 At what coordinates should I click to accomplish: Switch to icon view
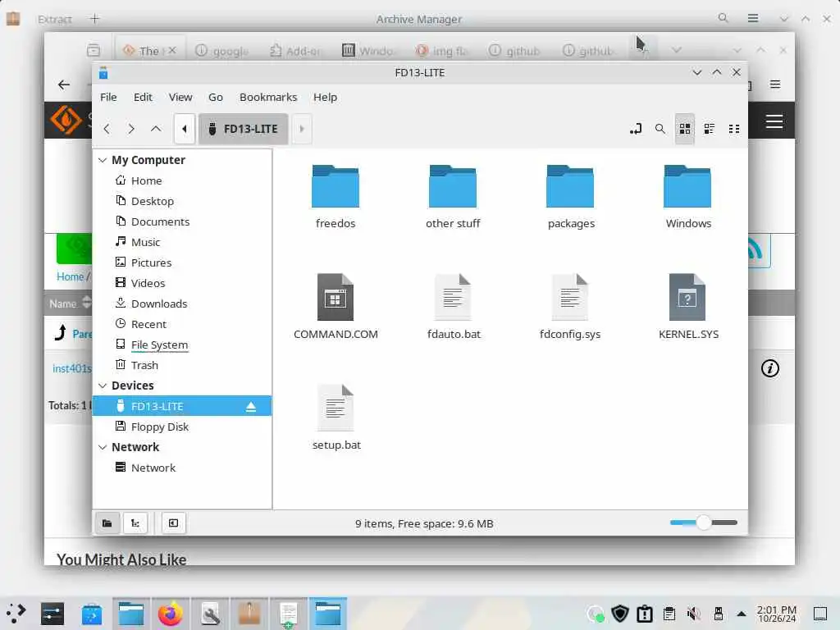685,129
